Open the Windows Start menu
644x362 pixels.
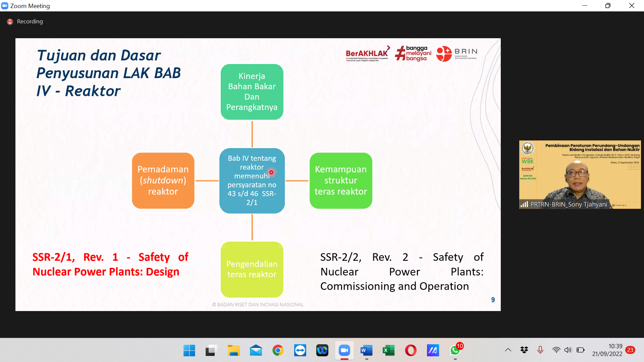189,351
